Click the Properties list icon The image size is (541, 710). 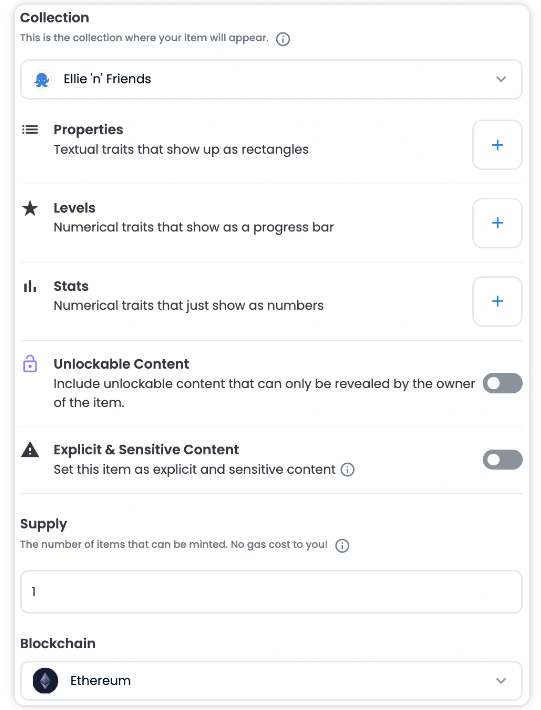click(30, 130)
